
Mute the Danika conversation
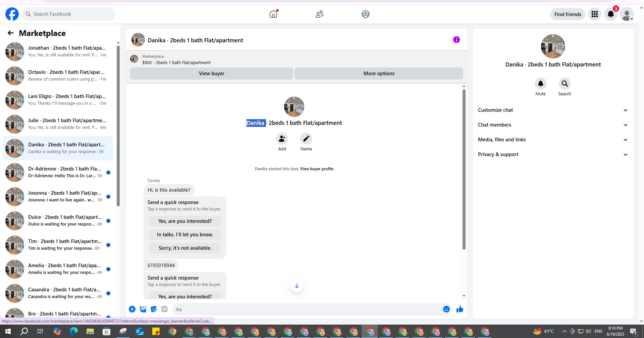[x=541, y=84]
